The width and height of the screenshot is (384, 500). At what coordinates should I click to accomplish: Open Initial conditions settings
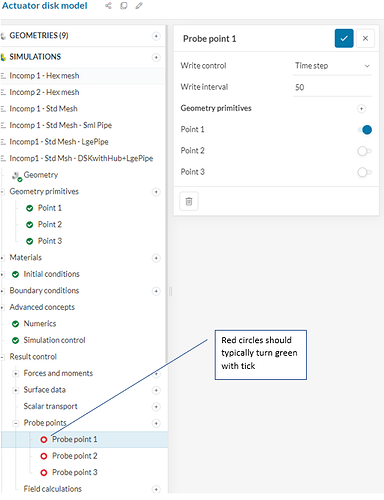(51, 274)
